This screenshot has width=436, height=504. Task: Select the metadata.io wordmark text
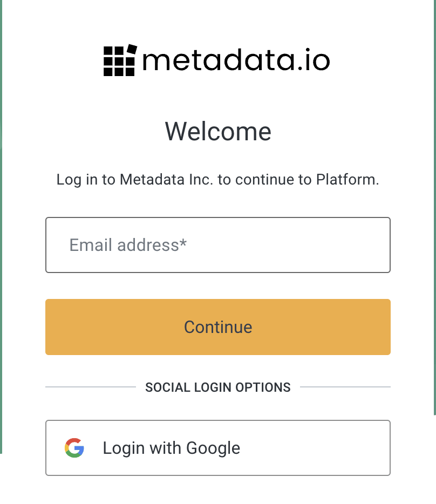(236, 60)
